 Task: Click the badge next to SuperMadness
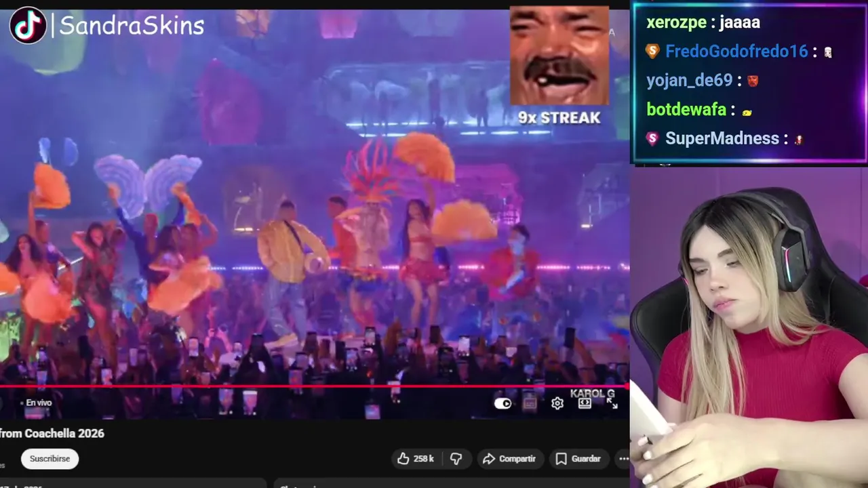[652, 139]
